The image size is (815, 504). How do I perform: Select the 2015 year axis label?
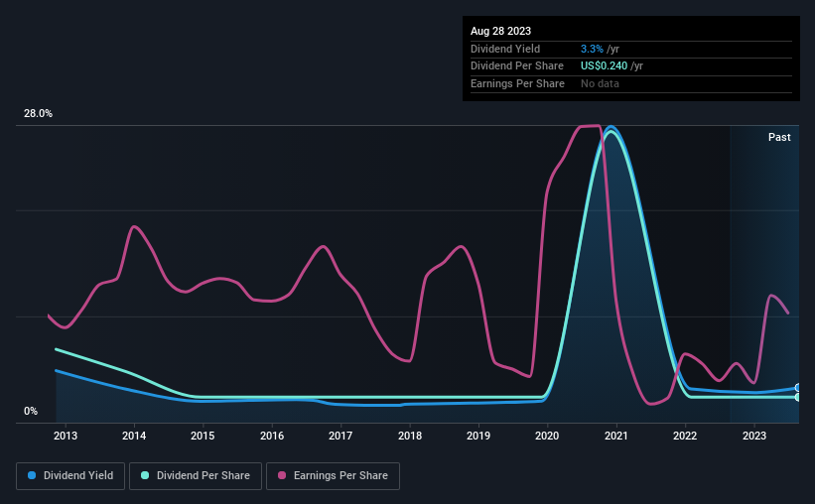click(203, 435)
